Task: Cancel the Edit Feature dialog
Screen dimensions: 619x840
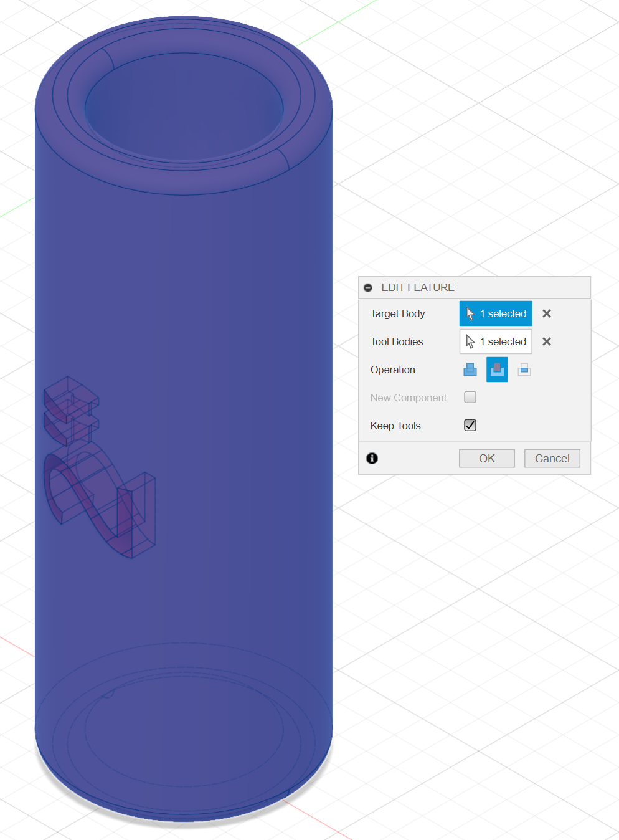Action: pyautogui.click(x=552, y=458)
